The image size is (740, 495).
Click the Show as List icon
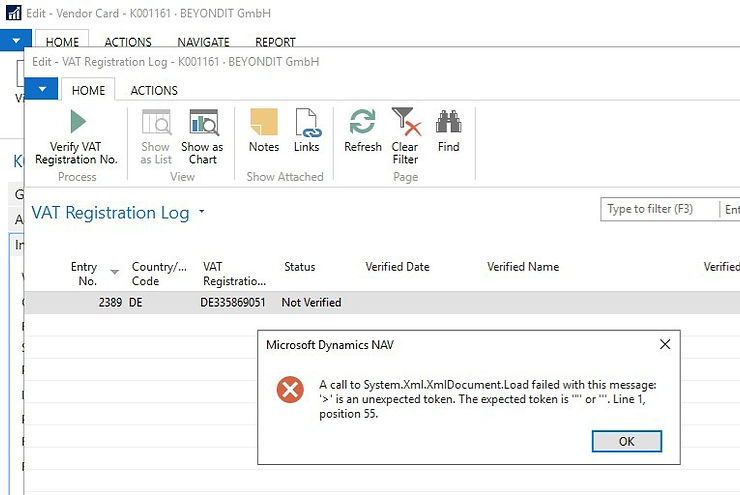(x=156, y=123)
